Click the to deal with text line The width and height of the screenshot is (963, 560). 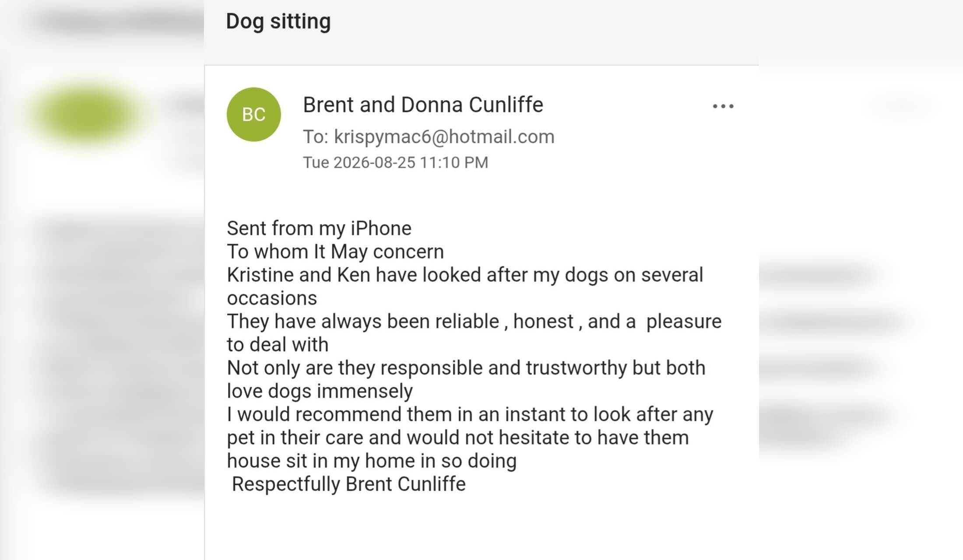tap(278, 345)
